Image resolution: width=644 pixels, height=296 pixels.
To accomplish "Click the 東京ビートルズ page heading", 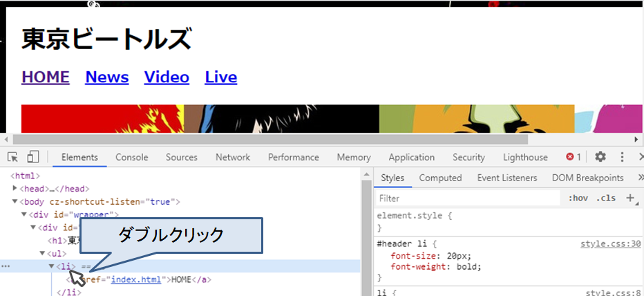I will coord(107,39).
